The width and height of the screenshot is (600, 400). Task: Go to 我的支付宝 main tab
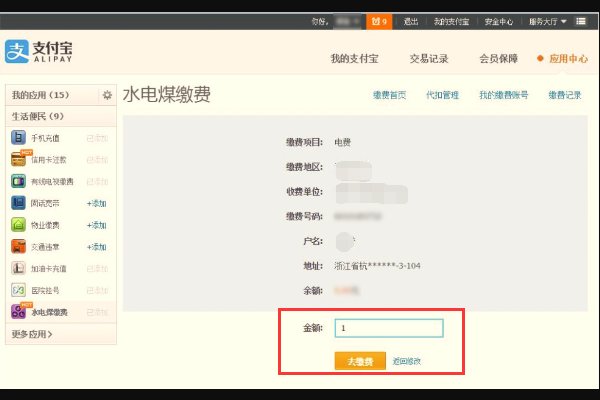pyautogui.click(x=354, y=59)
